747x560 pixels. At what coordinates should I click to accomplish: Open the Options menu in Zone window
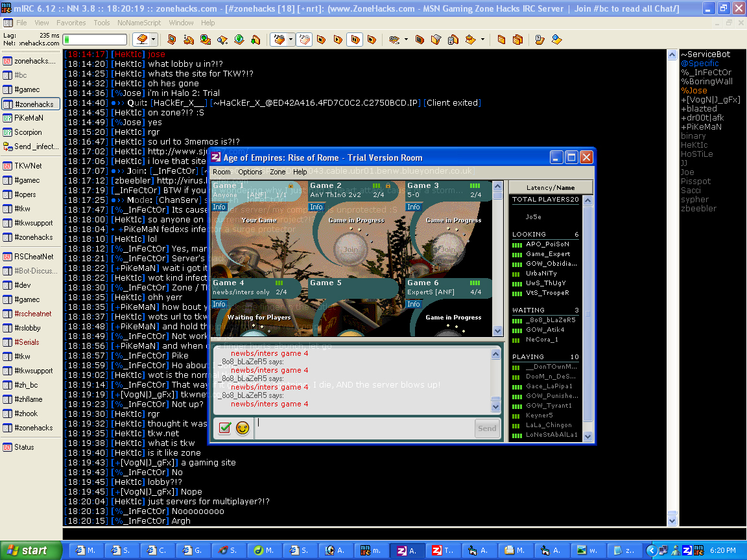(x=250, y=172)
